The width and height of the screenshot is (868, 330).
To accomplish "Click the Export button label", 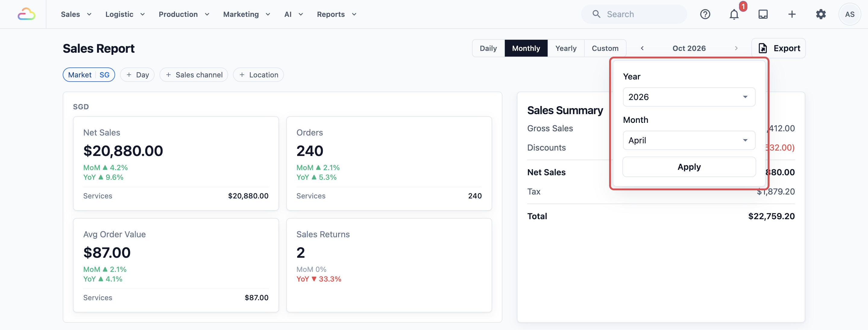I will [x=786, y=48].
